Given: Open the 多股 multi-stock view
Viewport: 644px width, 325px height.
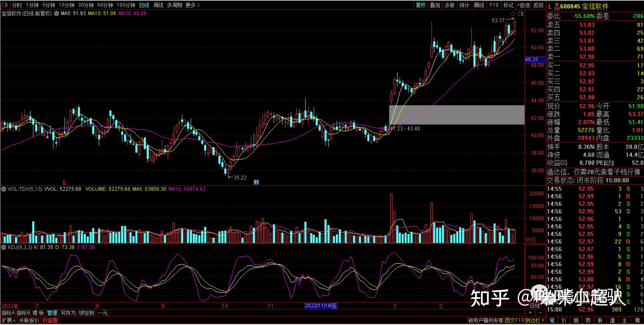Looking at the screenshot, I should click(x=449, y=5).
